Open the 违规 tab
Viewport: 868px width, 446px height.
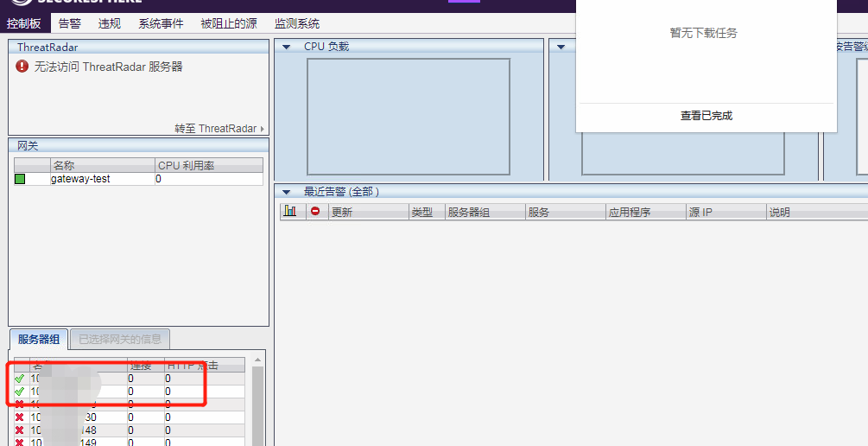click(x=110, y=23)
